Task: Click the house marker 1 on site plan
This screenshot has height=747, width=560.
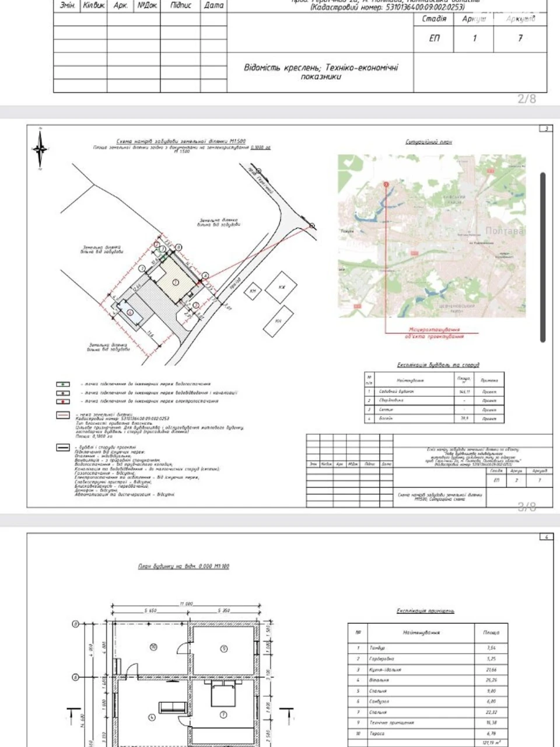Action: coord(176,281)
